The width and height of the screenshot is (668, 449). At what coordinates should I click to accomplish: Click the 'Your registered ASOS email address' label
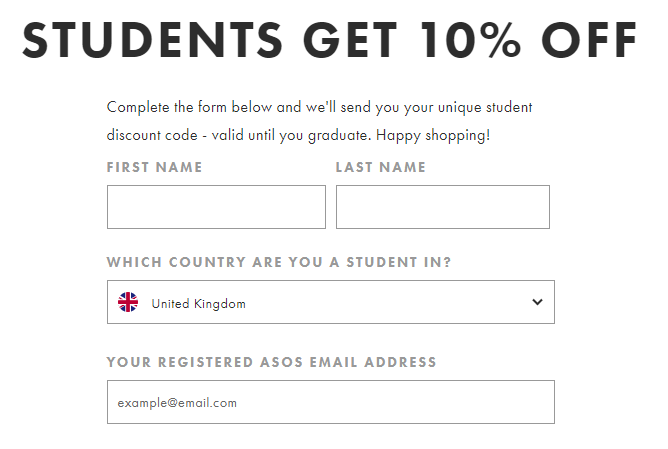click(271, 362)
